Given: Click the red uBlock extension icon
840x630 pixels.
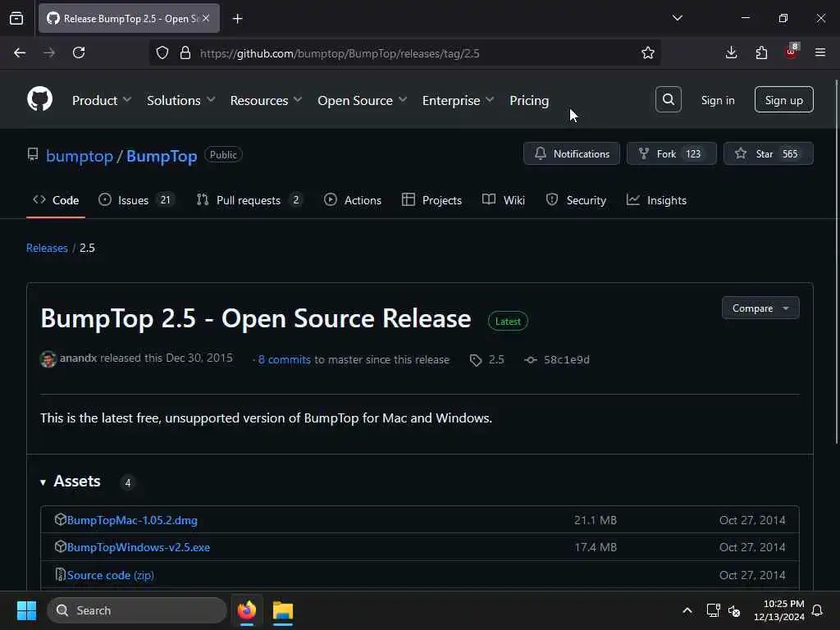Looking at the screenshot, I should click(792, 52).
